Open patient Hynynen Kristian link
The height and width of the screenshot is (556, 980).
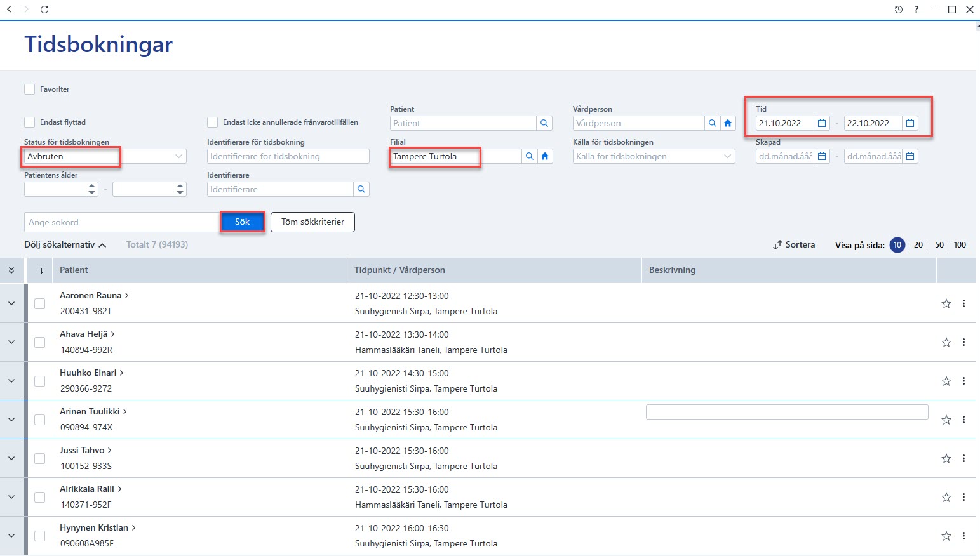tap(97, 527)
